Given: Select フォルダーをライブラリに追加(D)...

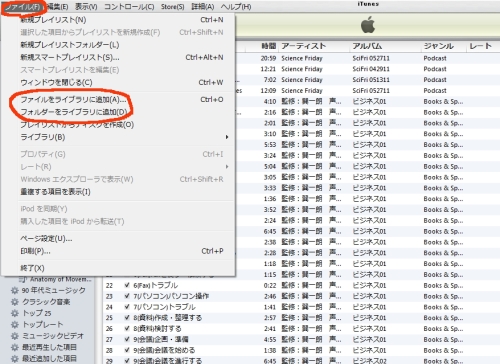Looking at the screenshot, I should (122, 112).
